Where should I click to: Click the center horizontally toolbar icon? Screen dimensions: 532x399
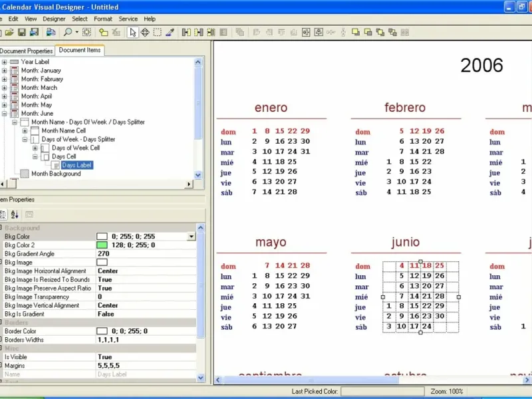(306, 32)
